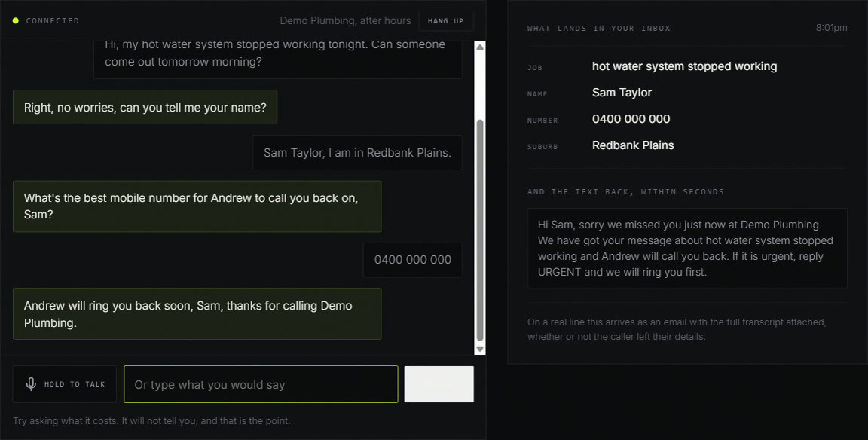This screenshot has width=868, height=440.
Task: Click the Number value '0400 000 000' in inbox
Action: coord(631,119)
